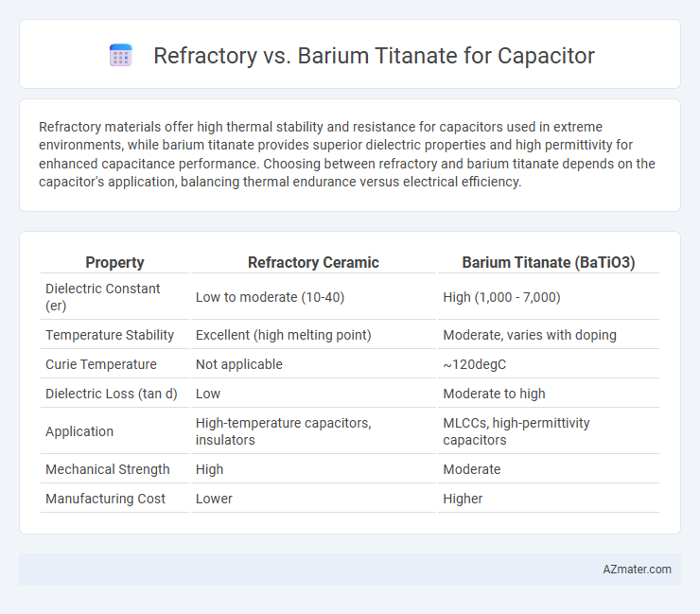Click the '~120degC' cell
The image size is (700, 614).
(549, 364)
